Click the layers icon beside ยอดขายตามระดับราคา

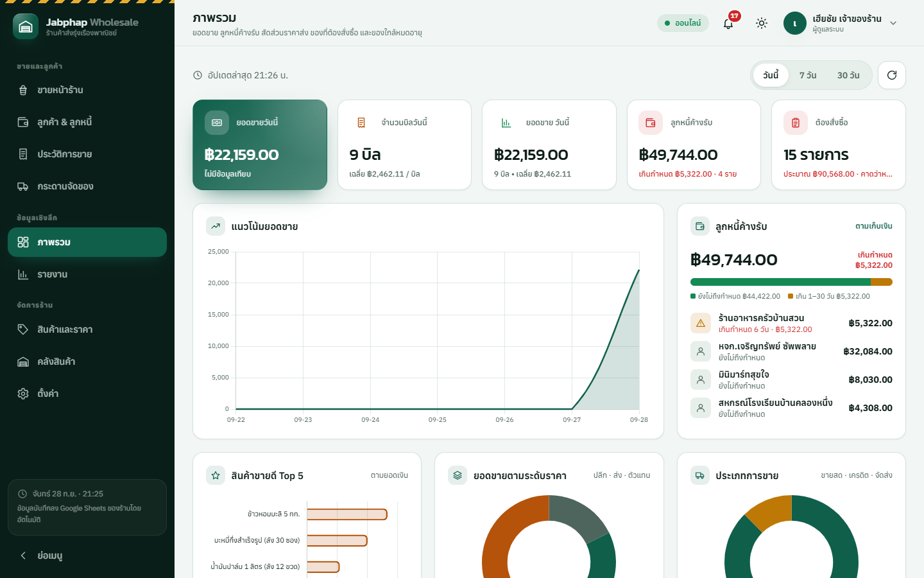pyautogui.click(x=458, y=475)
